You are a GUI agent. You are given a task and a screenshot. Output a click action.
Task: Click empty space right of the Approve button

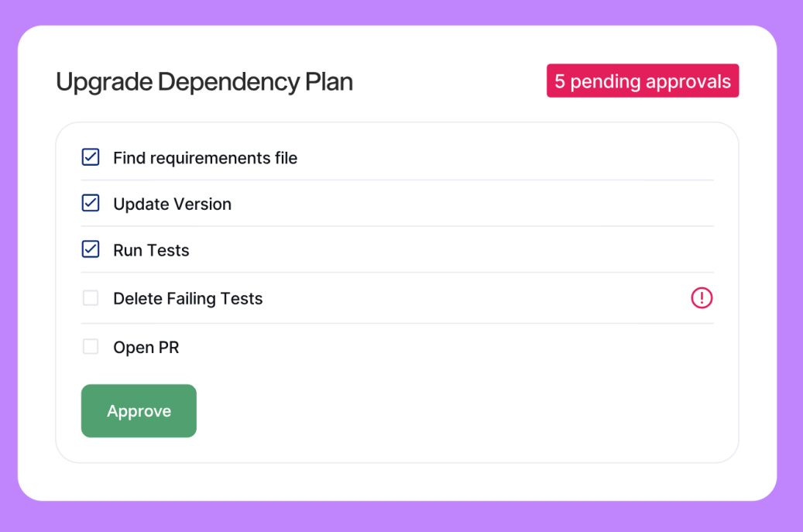[465, 411]
